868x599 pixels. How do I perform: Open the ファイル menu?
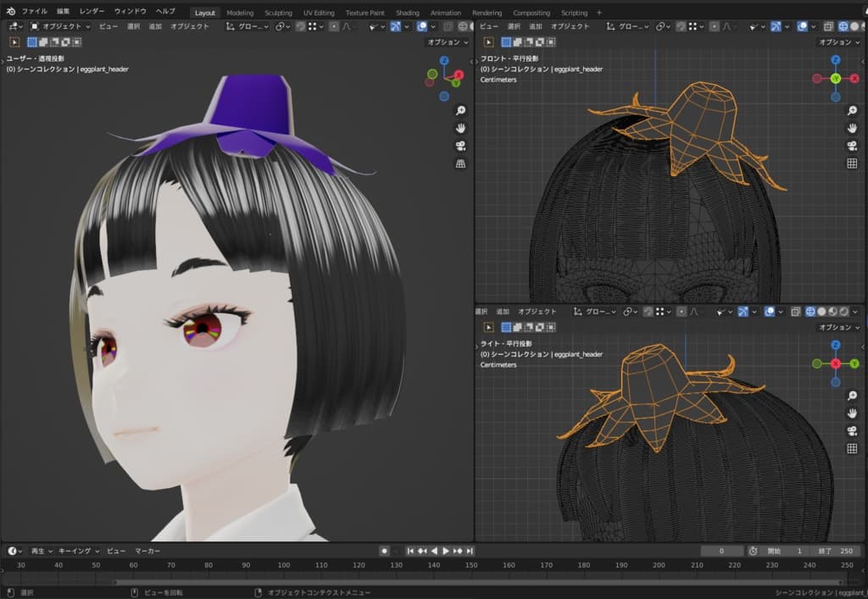(34, 12)
